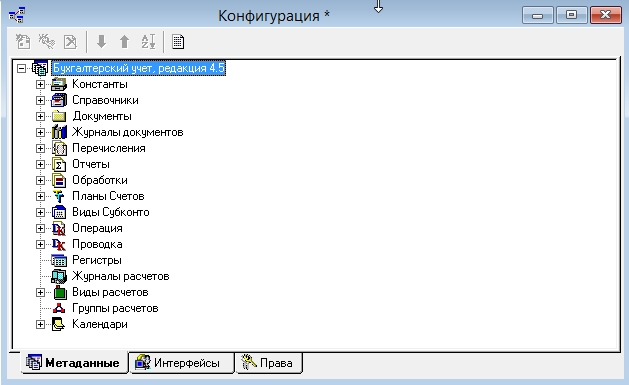Select the Виды Субконто label

pyautogui.click(x=111, y=212)
